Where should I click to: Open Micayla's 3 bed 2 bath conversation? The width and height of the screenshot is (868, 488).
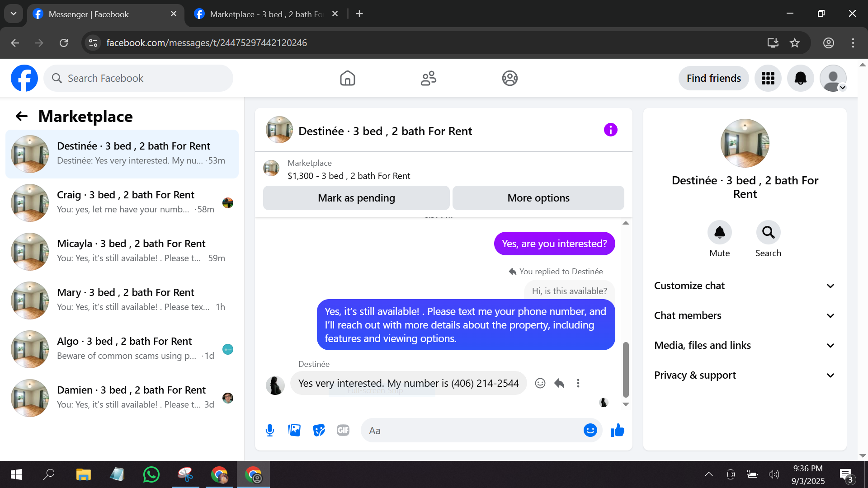click(122, 252)
